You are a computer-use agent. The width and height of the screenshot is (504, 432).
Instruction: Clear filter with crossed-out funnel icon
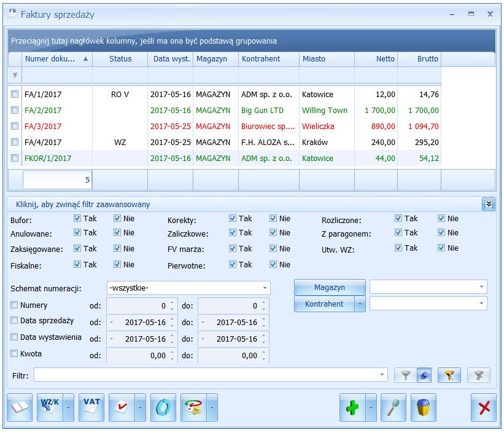(x=479, y=375)
